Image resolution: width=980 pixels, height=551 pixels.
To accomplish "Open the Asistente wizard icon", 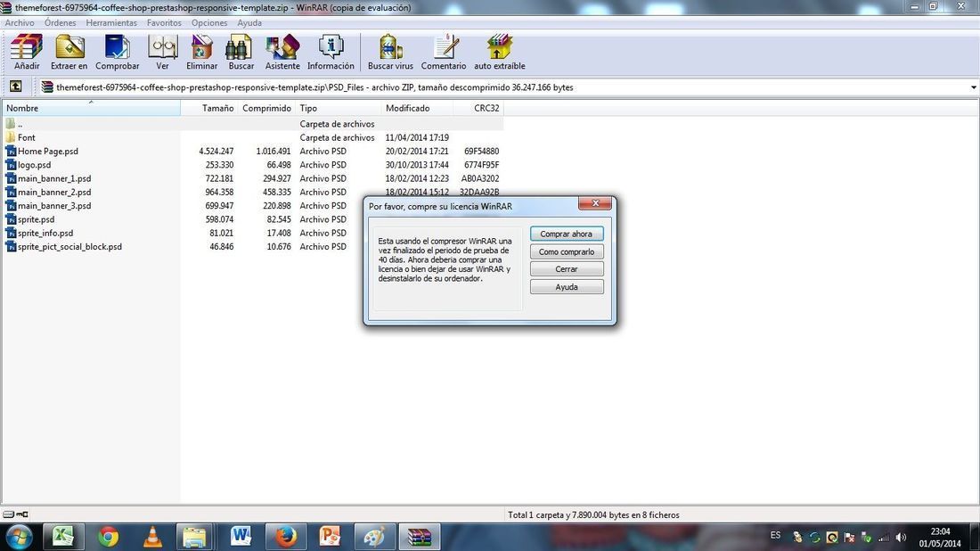I will pyautogui.click(x=282, y=53).
